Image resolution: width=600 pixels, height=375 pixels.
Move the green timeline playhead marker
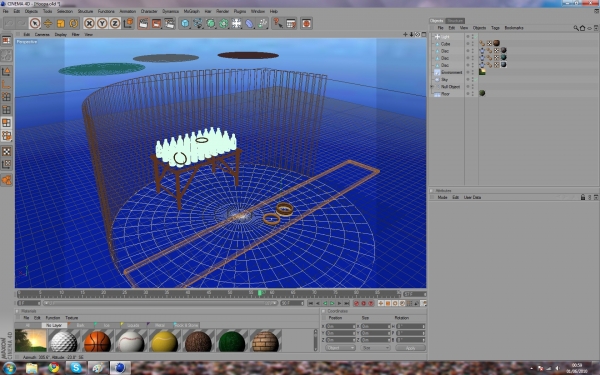tap(260, 293)
